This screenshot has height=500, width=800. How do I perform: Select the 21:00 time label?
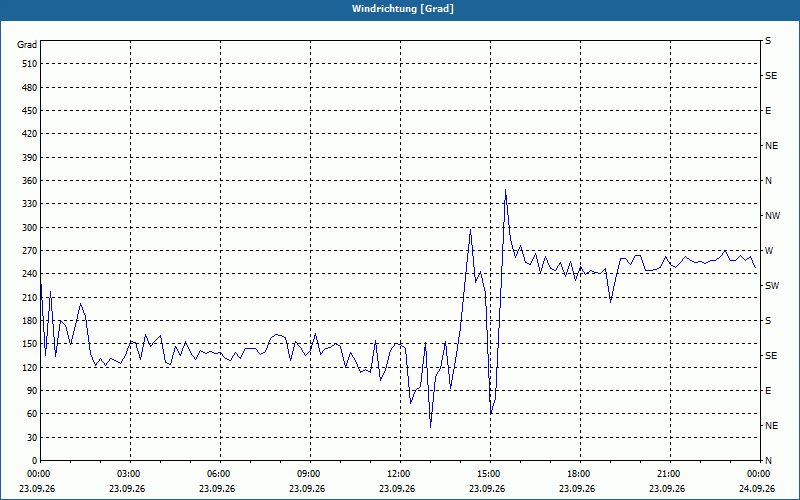coord(669,474)
